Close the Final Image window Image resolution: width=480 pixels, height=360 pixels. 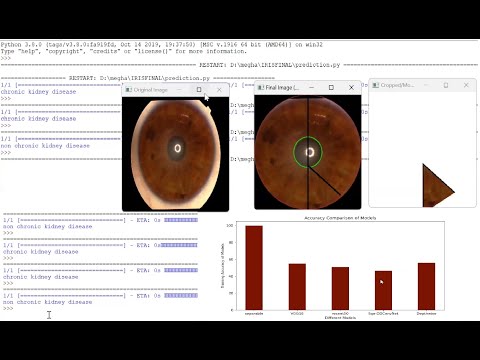(x=351, y=87)
